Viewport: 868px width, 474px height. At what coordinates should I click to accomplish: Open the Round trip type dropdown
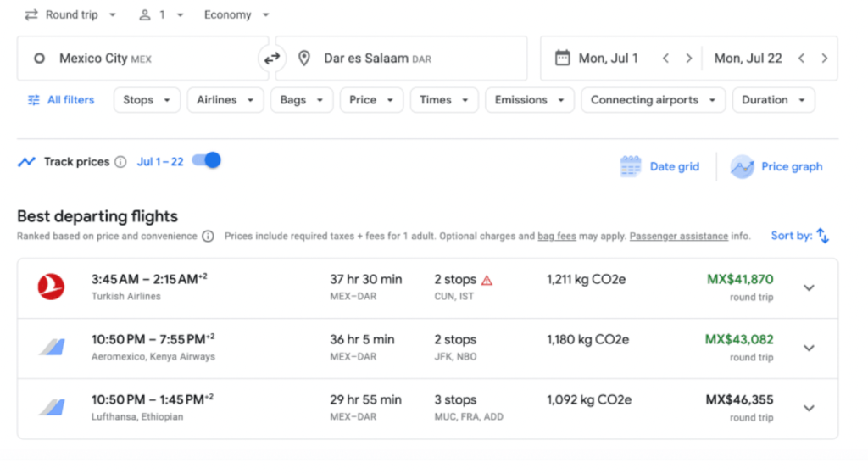tap(71, 15)
